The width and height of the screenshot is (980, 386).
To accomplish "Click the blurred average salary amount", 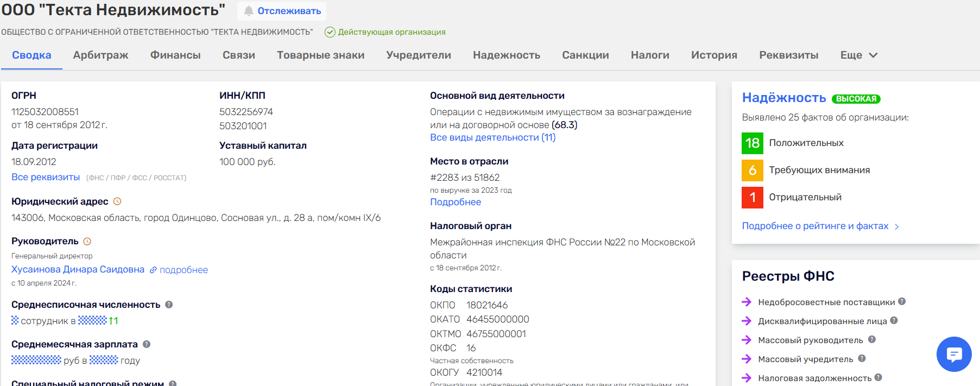I will (x=36, y=359).
